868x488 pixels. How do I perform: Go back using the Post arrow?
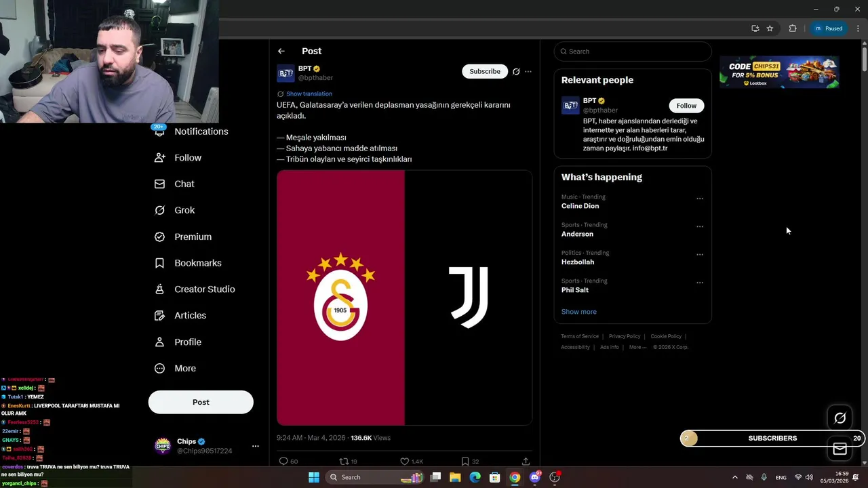click(281, 52)
